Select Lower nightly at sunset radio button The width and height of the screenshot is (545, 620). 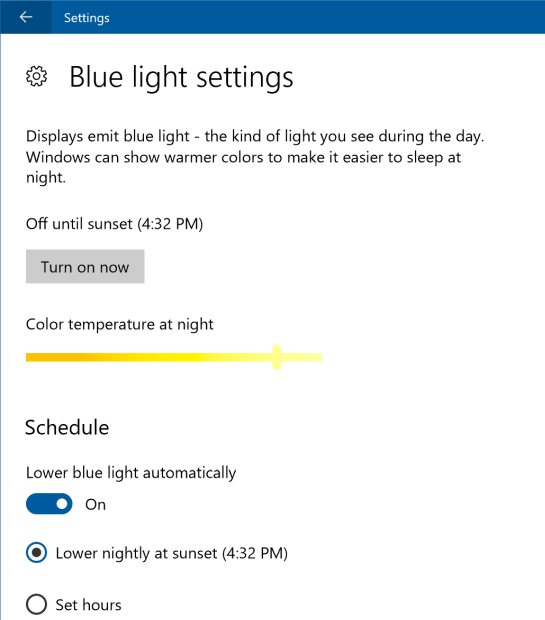click(36, 552)
